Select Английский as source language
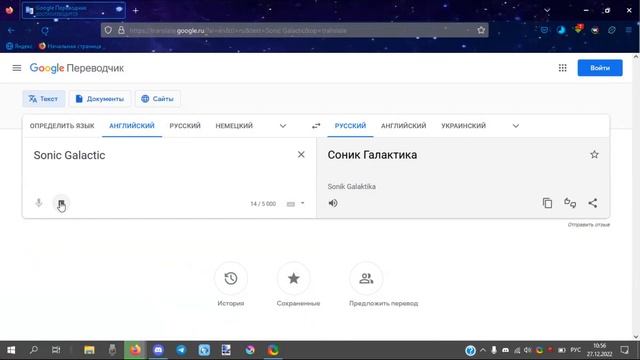The height and width of the screenshot is (360, 640). coord(132,126)
